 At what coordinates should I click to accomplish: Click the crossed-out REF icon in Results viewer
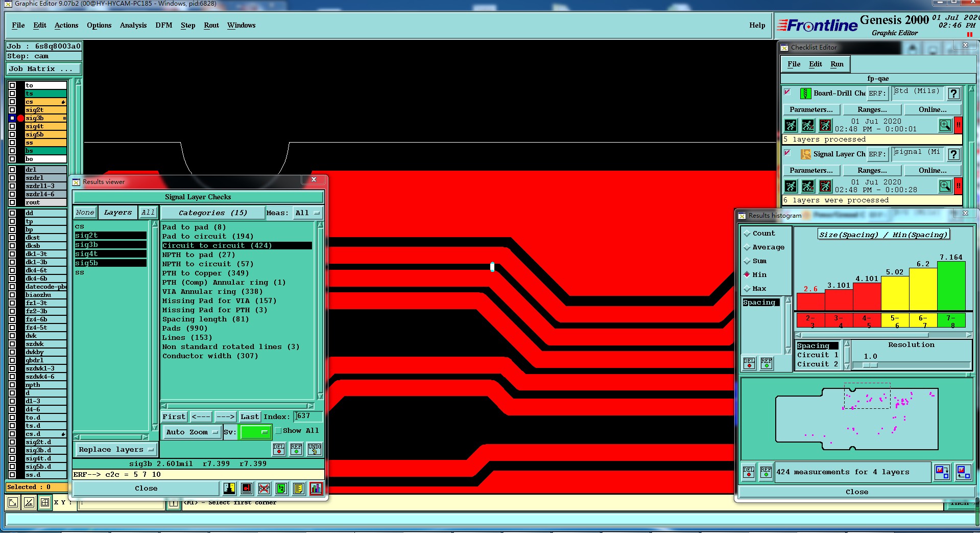[264, 489]
